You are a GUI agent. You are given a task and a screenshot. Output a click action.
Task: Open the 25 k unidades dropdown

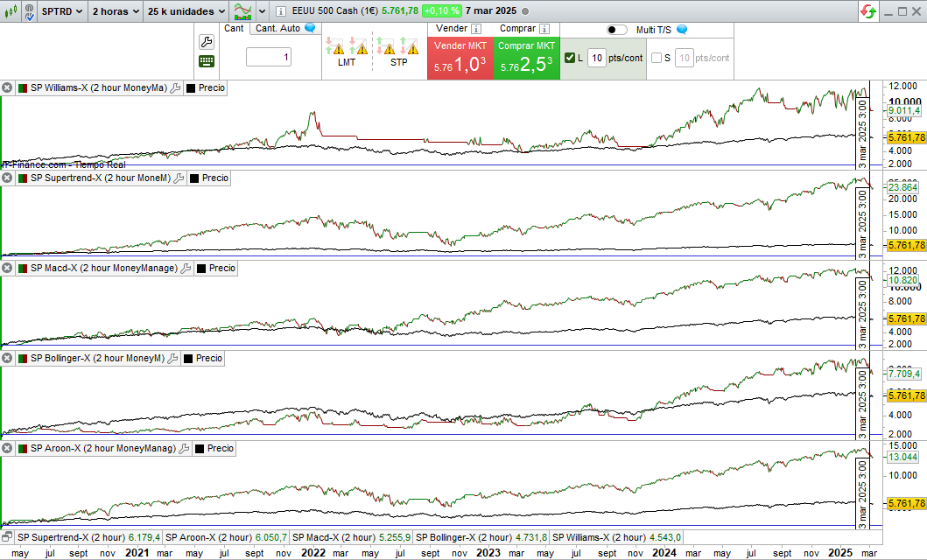tap(186, 11)
